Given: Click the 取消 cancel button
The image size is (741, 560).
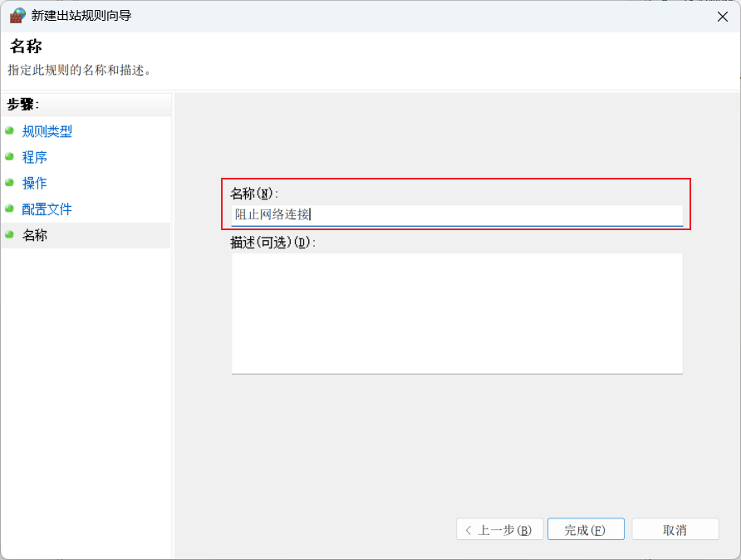Looking at the screenshot, I should [x=675, y=529].
